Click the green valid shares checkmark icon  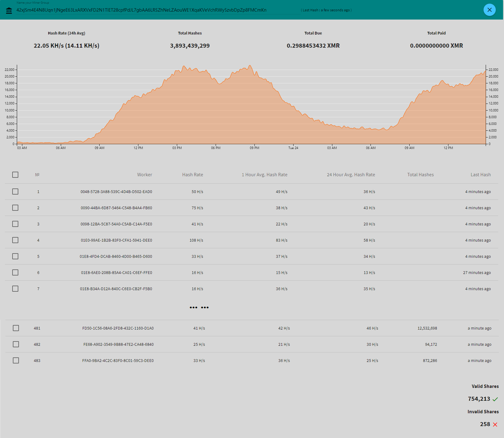tap(495, 399)
